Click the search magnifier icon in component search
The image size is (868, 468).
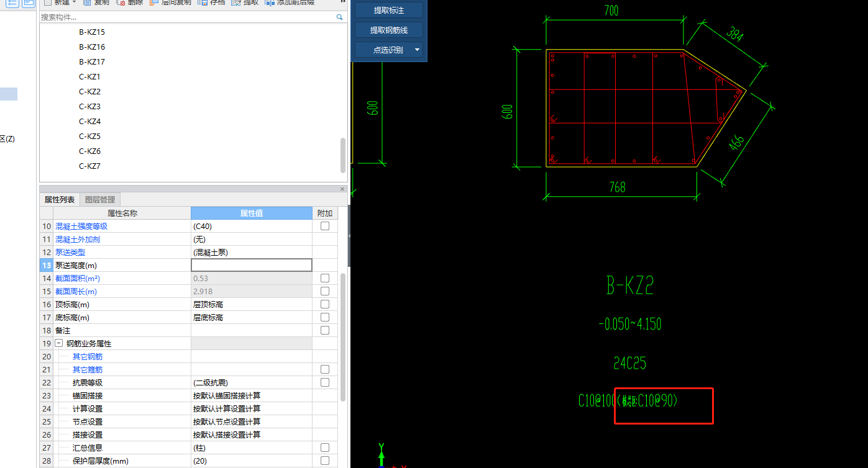340,17
